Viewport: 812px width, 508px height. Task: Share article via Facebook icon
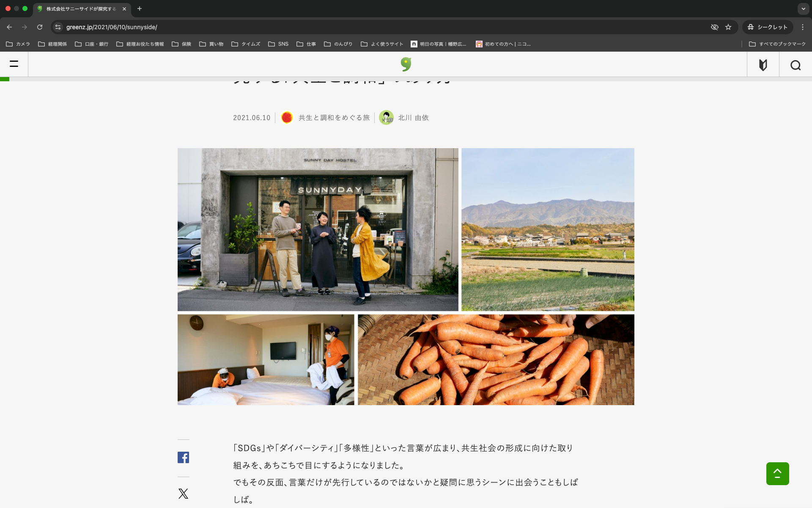(183, 457)
